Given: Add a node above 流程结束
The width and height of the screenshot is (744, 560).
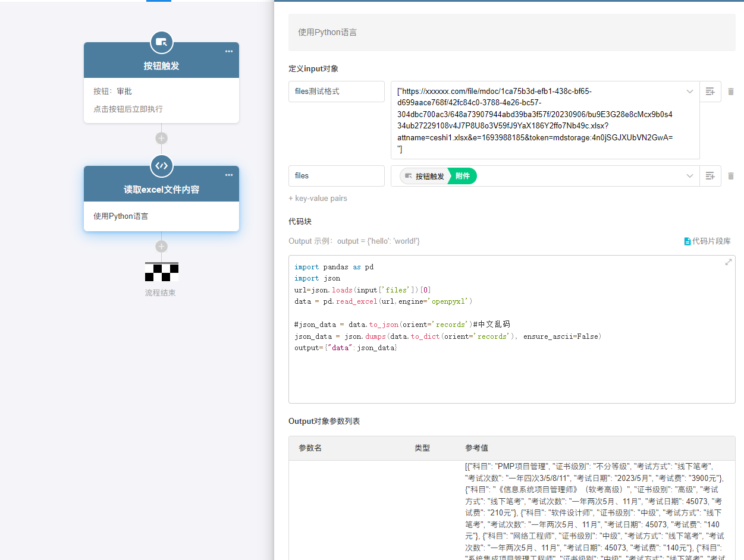Looking at the screenshot, I should click(x=161, y=247).
